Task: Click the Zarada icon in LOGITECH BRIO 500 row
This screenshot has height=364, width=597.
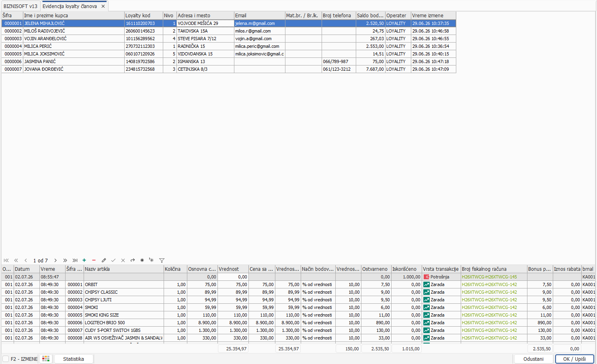Action: point(427,323)
